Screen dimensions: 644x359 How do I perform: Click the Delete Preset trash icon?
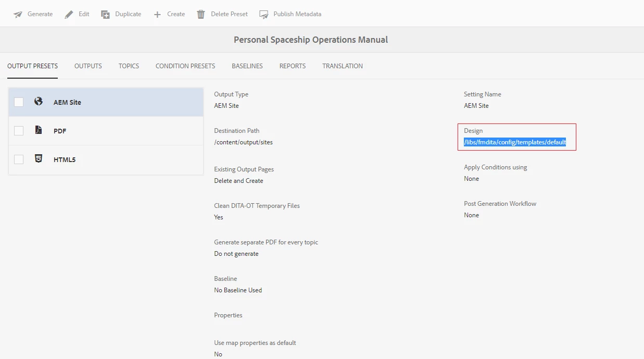coord(201,15)
